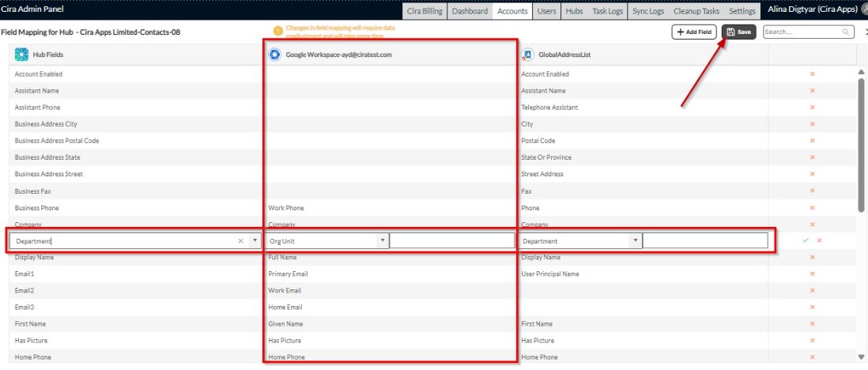Screen dimensions: 868x370
Task: Confirm Department row edit with green checkmark
Action: point(806,240)
